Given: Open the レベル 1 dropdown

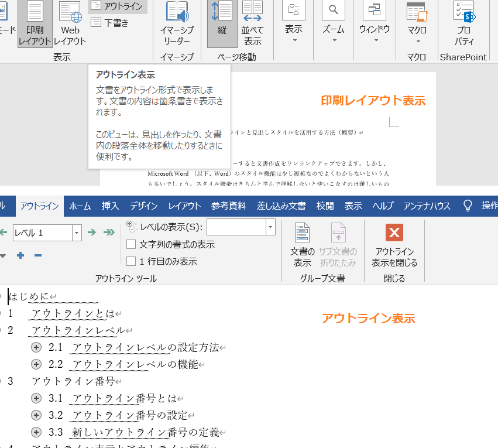Looking at the screenshot, I should tap(75, 232).
